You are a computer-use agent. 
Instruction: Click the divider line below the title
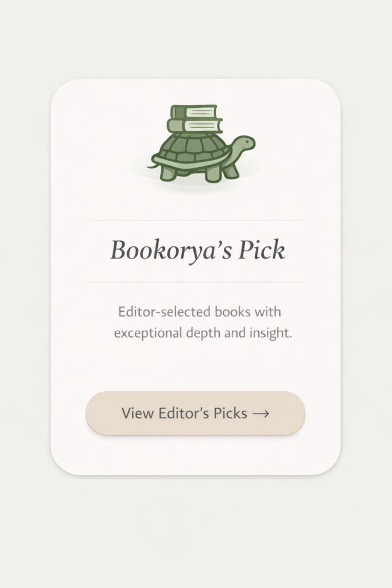[195, 282]
